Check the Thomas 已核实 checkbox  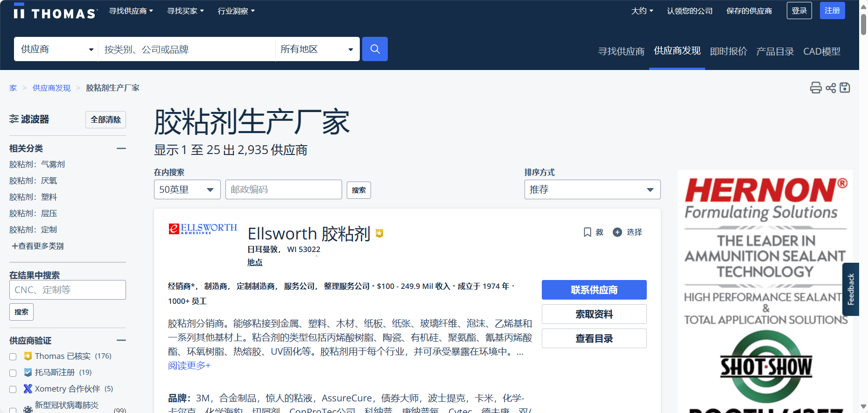[x=13, y=357]
